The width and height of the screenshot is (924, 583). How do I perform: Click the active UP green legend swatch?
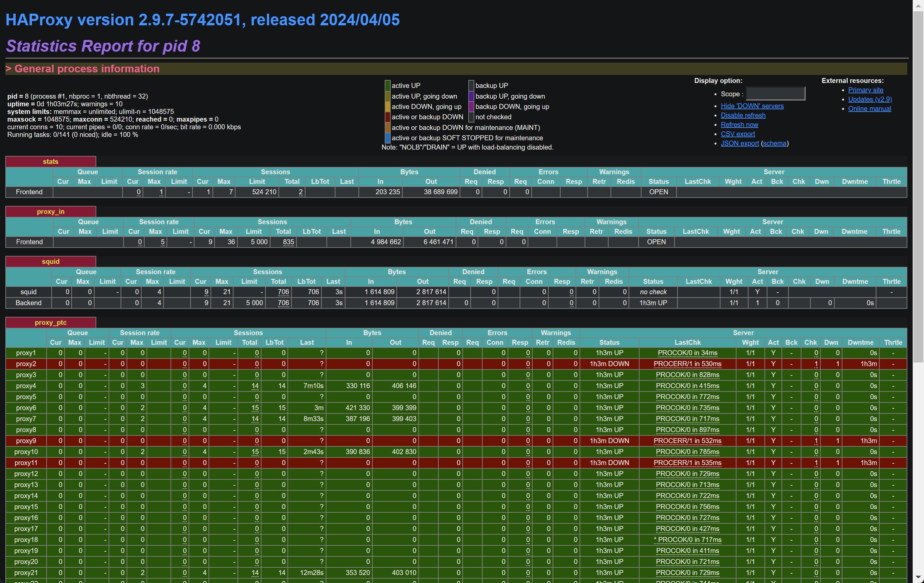[x=387, y=85]
